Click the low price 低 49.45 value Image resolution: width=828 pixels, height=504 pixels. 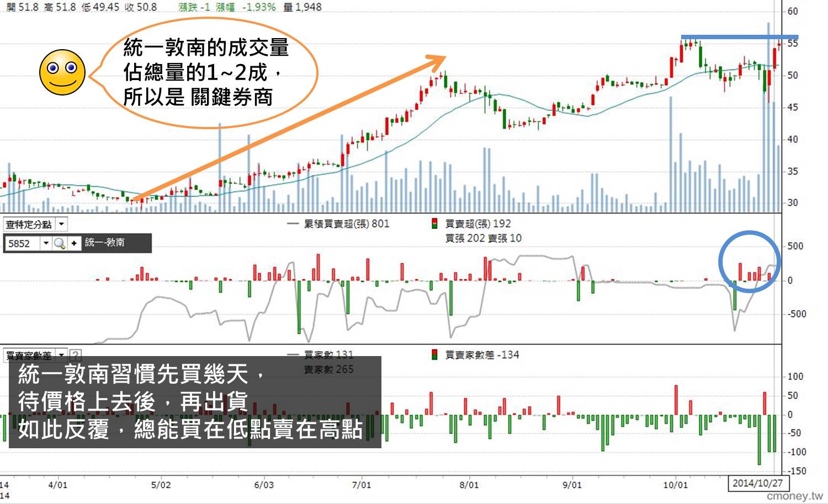[x=100, y=7]
